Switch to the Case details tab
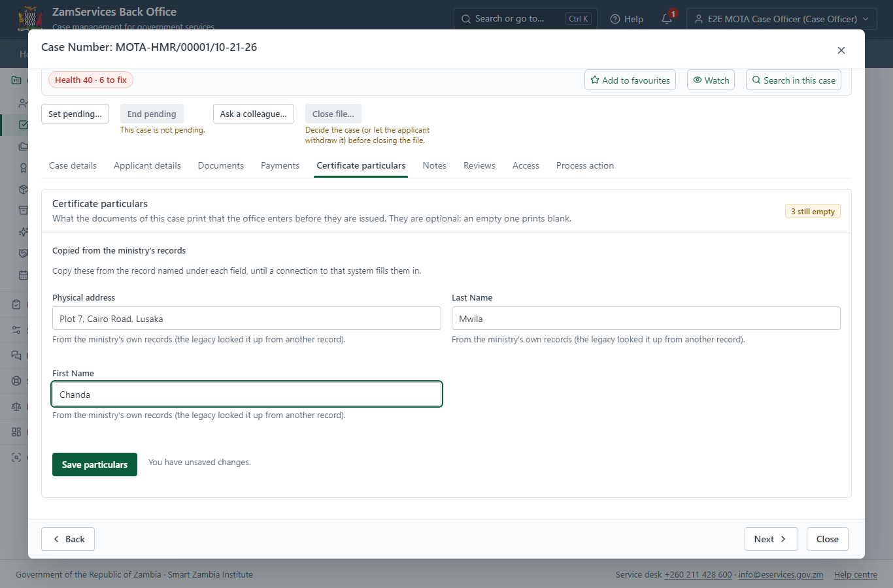 [x=73, y=165]
